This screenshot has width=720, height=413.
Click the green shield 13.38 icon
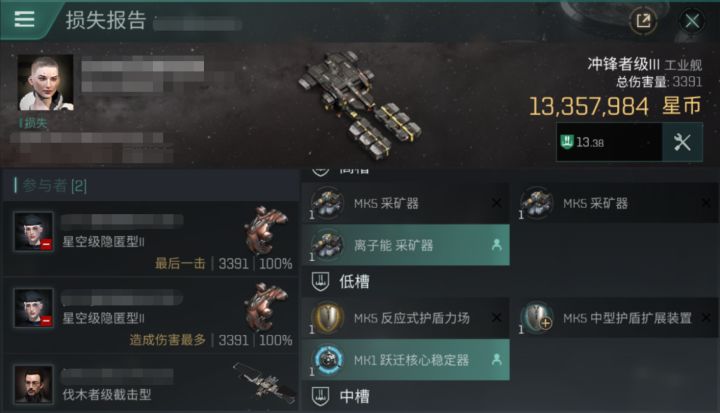pyautogui.click(x=567, y=141)
